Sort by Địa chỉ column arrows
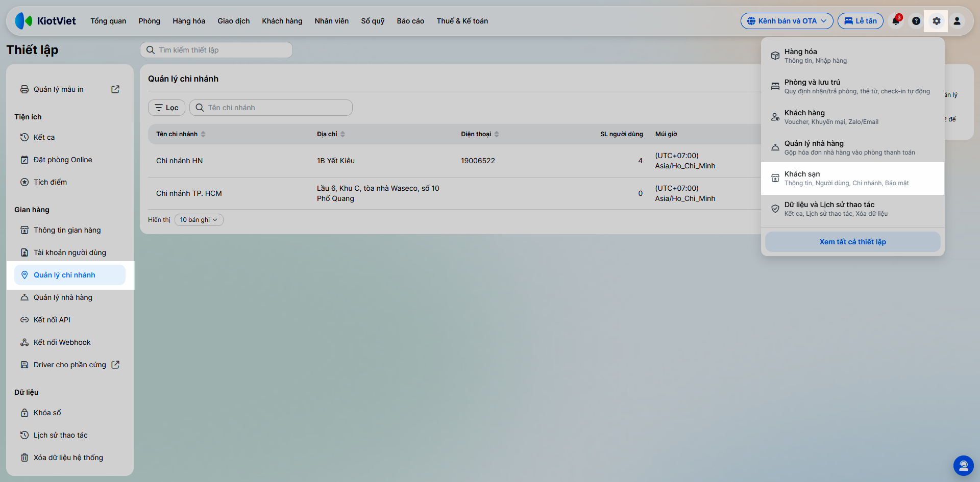This screenshot has width=980, height=482. click(x=342, y=134)
